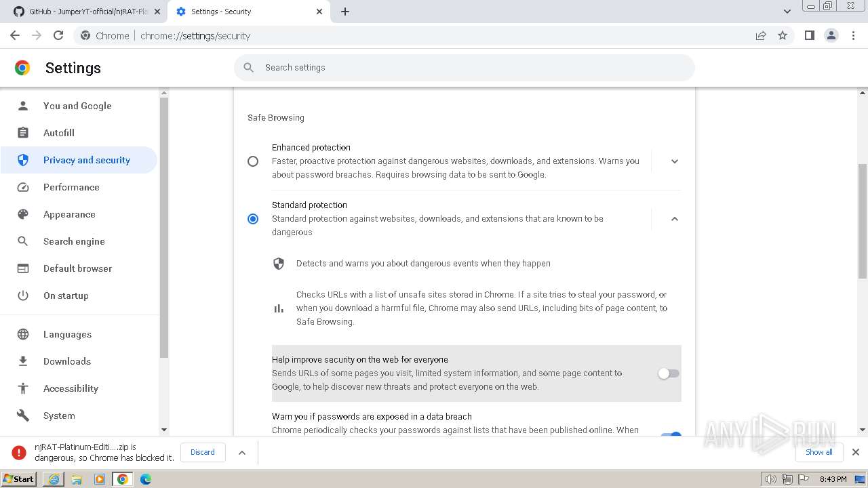Expand download options next to Discard

pos(242,452)
